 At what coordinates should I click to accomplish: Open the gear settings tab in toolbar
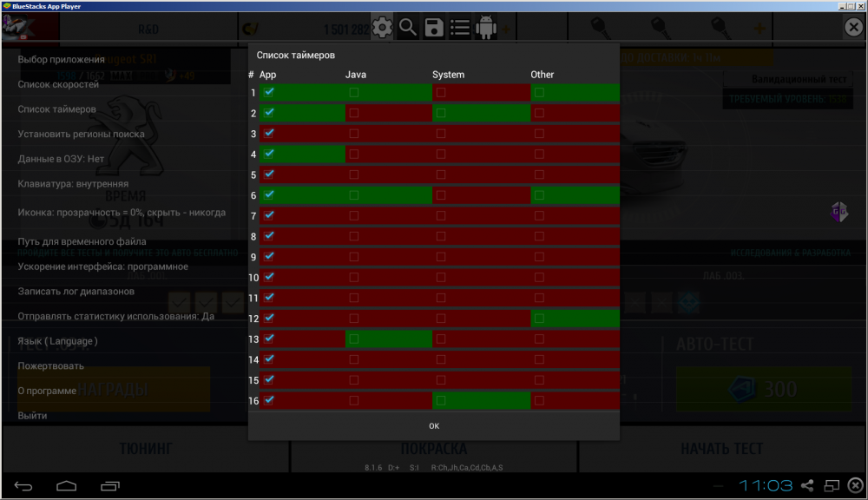pos(383,28)
